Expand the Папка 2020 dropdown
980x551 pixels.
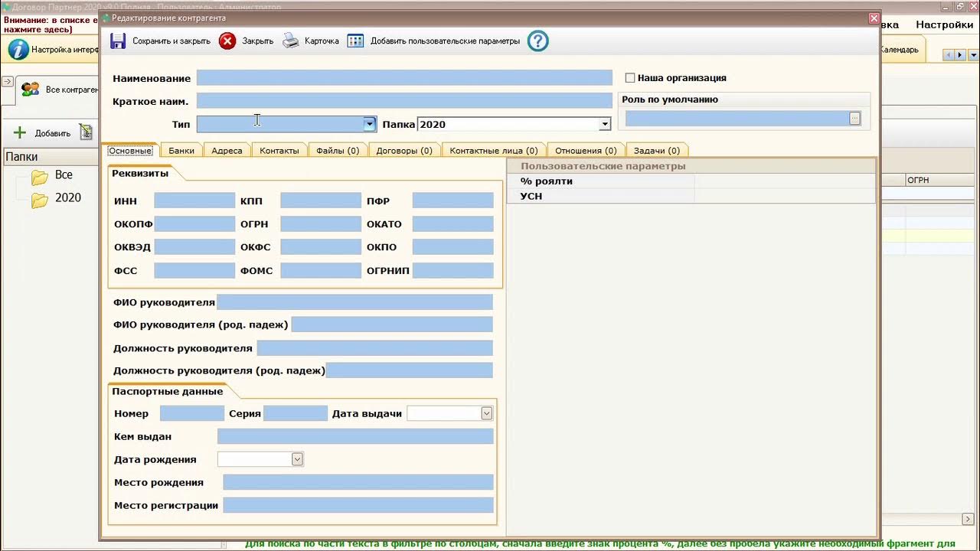coord(605,124)
